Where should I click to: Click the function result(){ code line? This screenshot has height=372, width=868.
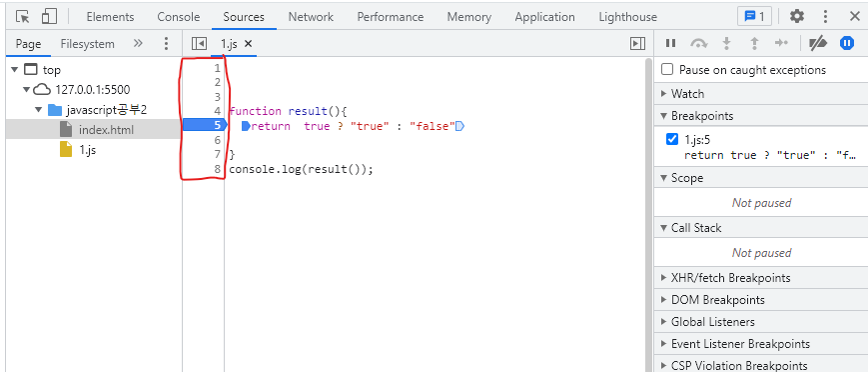pos(288,111)
